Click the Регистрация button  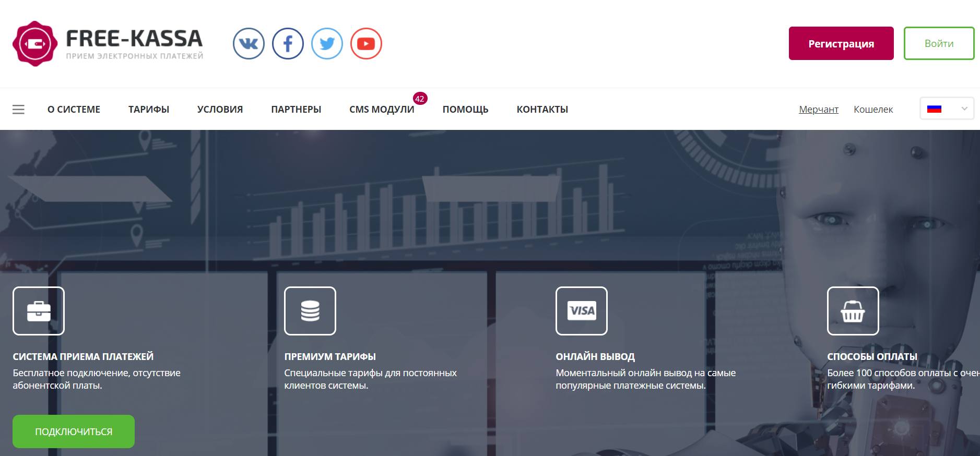click(x=841, y=43)
